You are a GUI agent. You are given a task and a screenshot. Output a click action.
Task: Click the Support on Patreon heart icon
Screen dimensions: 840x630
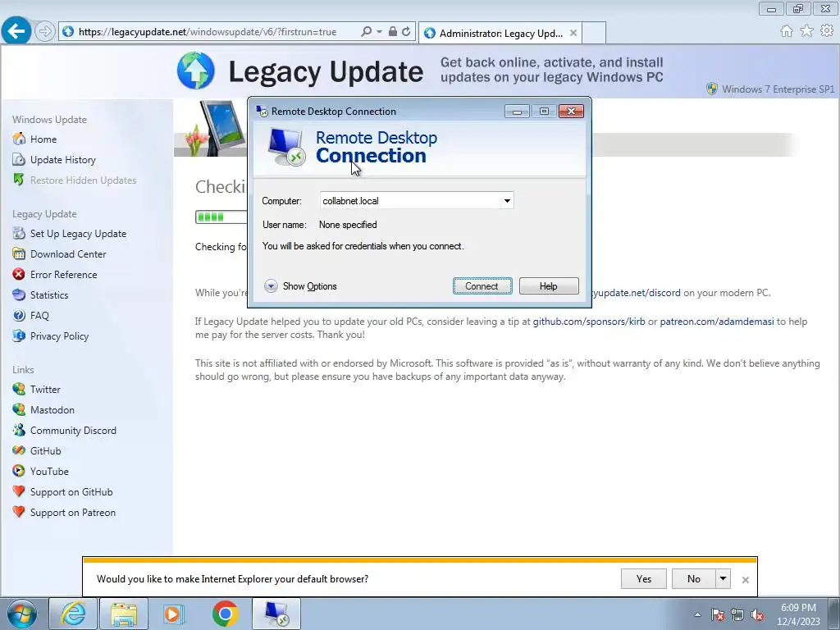click(x=19, y=512)
